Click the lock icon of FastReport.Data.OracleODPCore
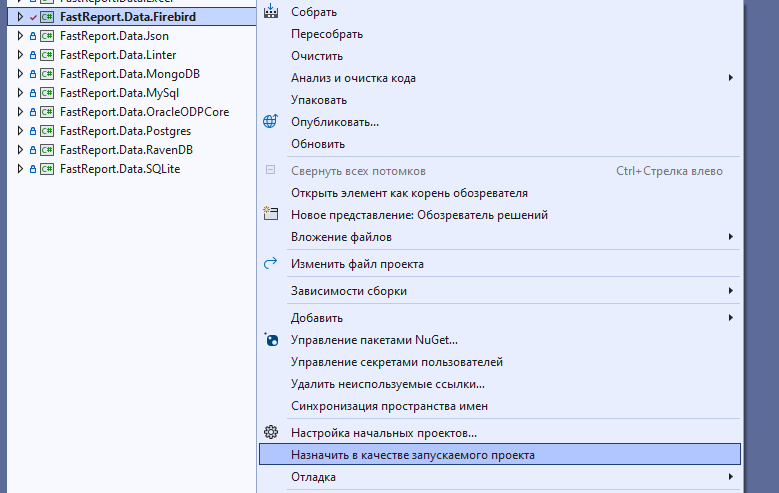779x493 pixels. [33, 112]
